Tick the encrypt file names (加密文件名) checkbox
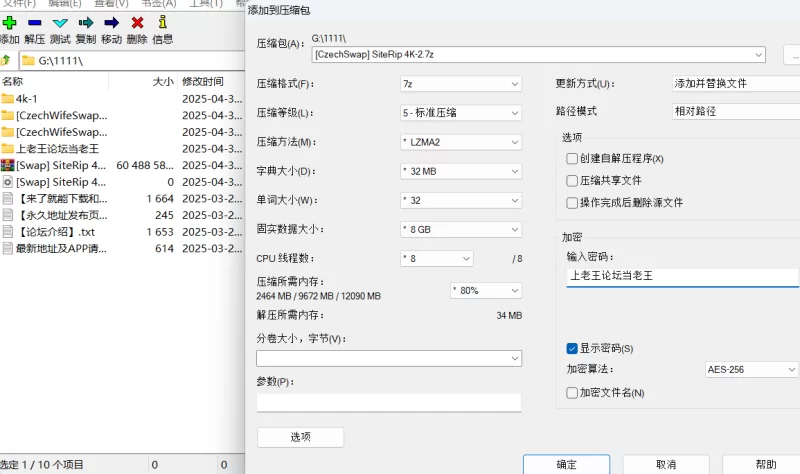 [x=572, y=393]
